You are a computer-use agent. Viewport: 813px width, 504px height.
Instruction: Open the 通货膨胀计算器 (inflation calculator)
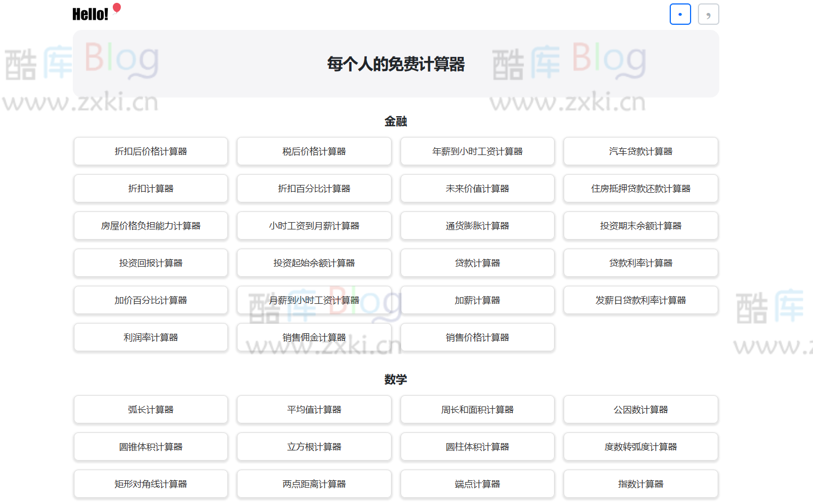pyautogui.click(x=477, y=226)
